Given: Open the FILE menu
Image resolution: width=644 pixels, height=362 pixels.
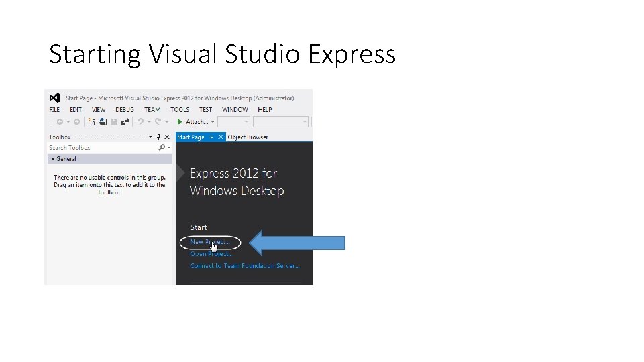Looking at the screenshot, I should click(x=54, y=109).
